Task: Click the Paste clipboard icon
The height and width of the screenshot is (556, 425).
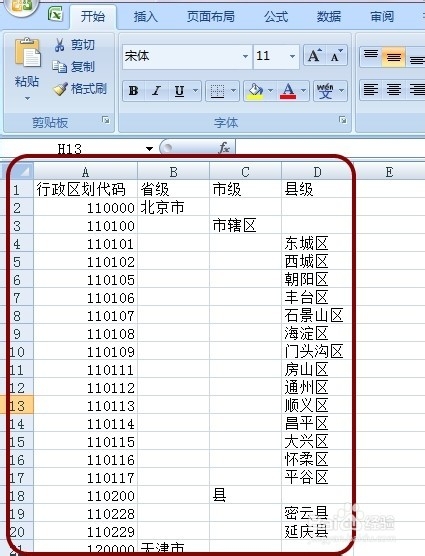Action: (27, 53)
